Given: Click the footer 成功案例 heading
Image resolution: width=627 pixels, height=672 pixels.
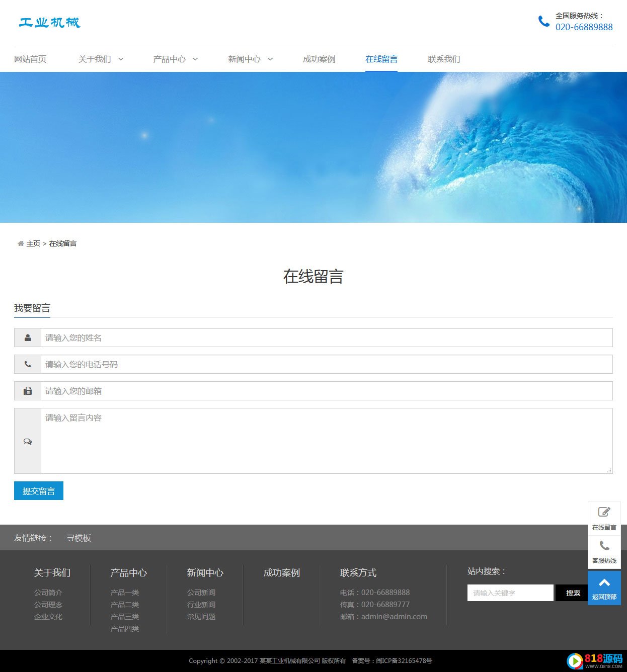Looking at the screenshot, I should click(282, 573).
